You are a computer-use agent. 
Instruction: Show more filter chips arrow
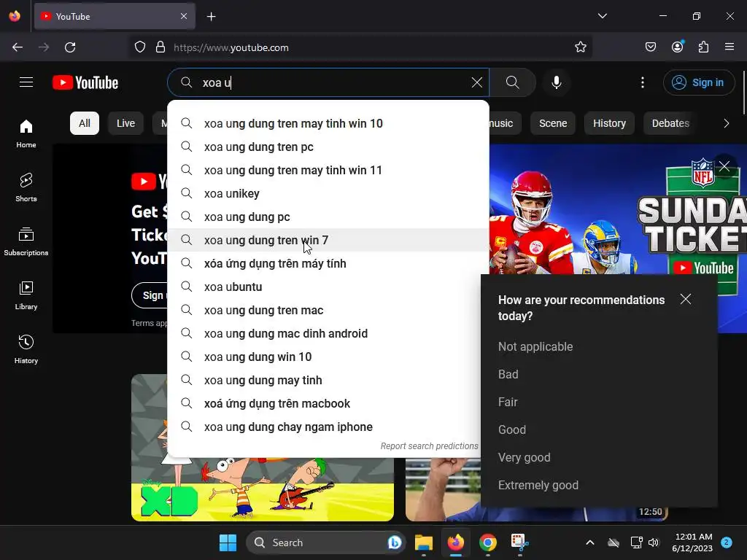(726, 123)
